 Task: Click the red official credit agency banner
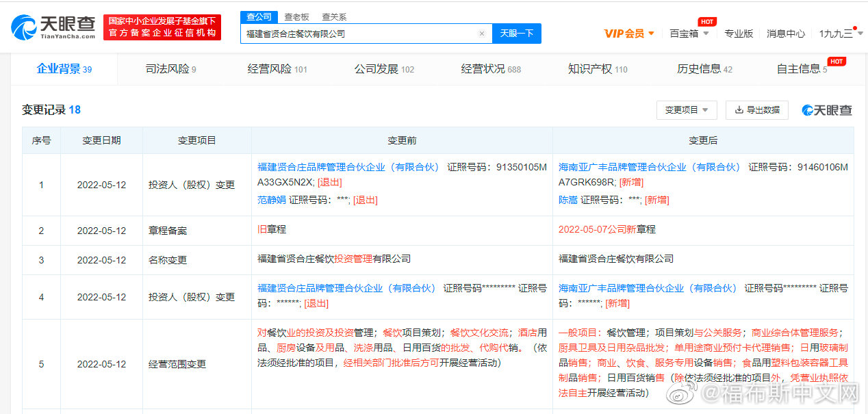162,27
